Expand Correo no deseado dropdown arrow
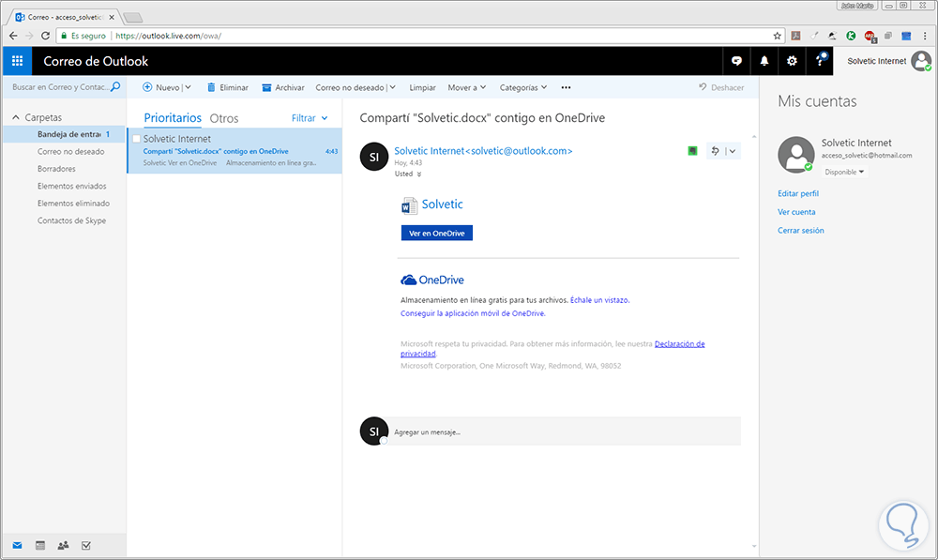The width and height of the screenshot is (938, 560). [x=392, y=87]
